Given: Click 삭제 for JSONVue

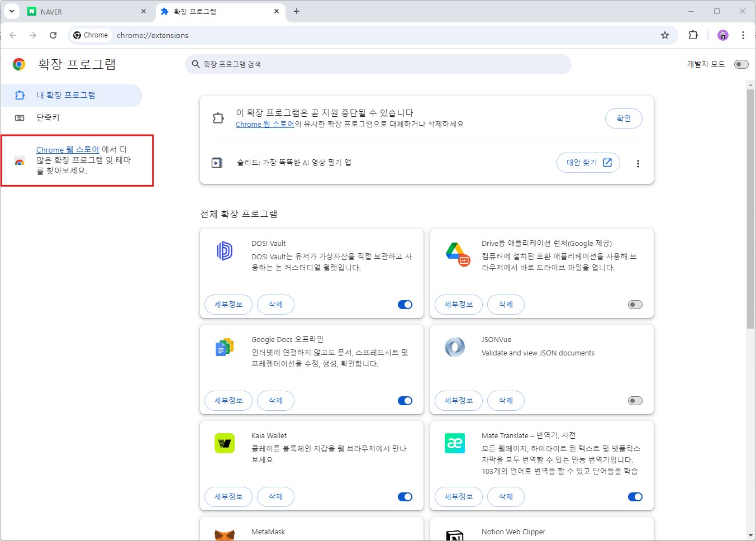Looking at the screenshot, I should [x=506, y=401].
